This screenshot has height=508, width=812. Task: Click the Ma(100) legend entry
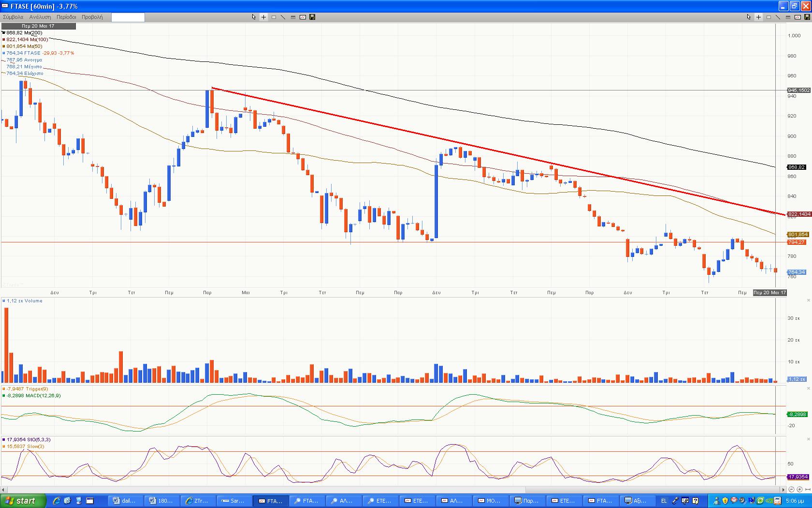pyautogui.click(x=25, y=40)
